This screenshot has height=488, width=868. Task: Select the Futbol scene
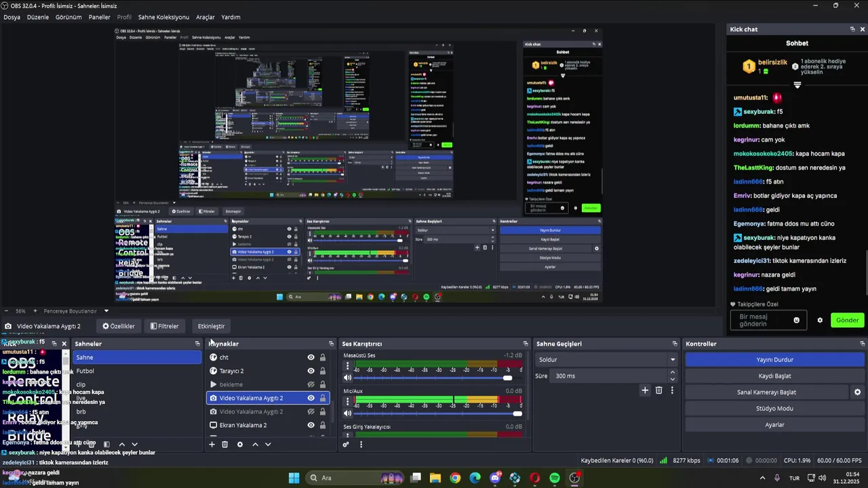[x=137, y=371]
